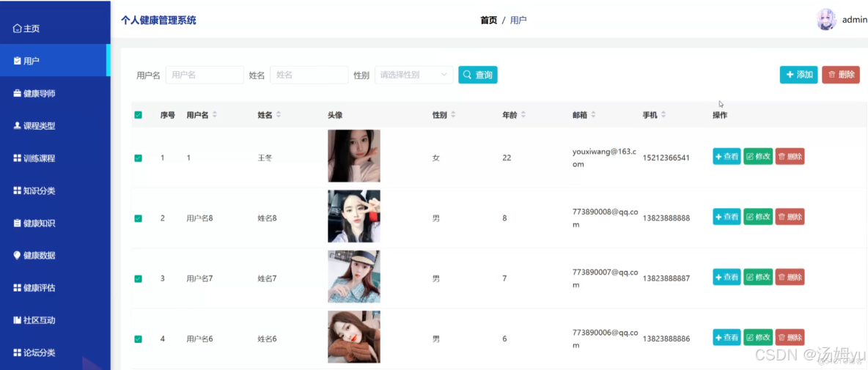Click 修改 for 用户名8
The width and height of the screenshot is (868, 370).
tap(758, 217)
